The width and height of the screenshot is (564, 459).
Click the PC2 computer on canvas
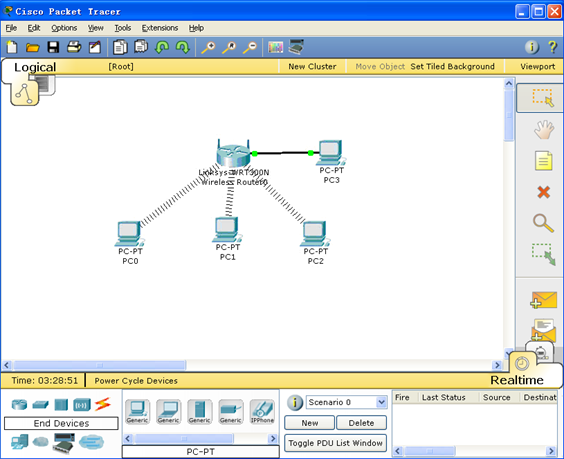[315, 233]
